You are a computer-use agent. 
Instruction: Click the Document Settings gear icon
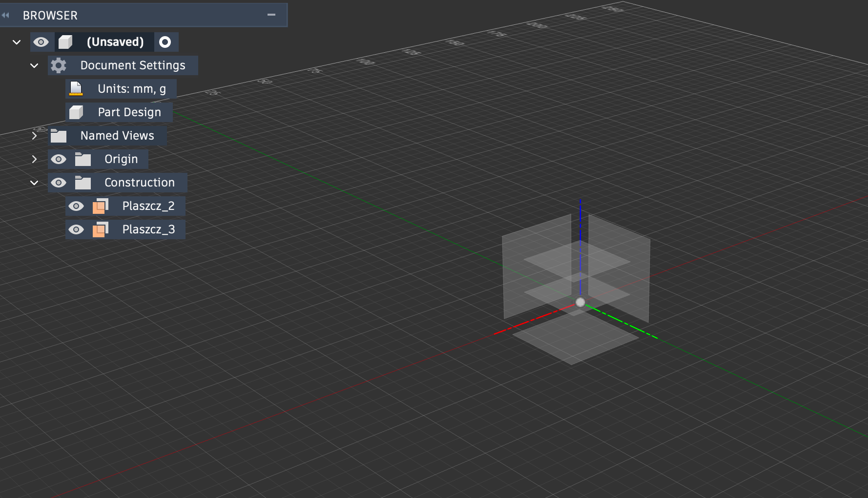(59, 65)
